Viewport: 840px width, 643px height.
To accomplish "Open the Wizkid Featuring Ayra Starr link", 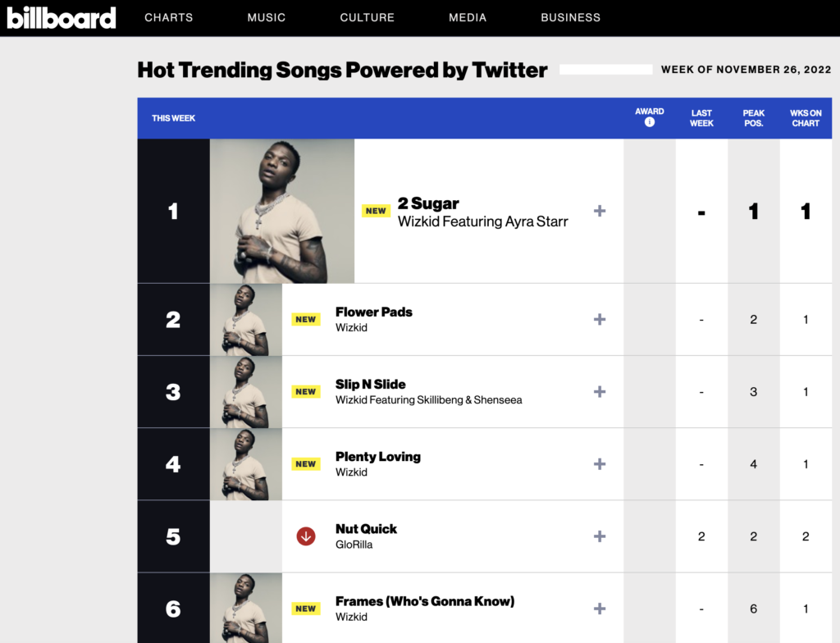I will [482, 221].
